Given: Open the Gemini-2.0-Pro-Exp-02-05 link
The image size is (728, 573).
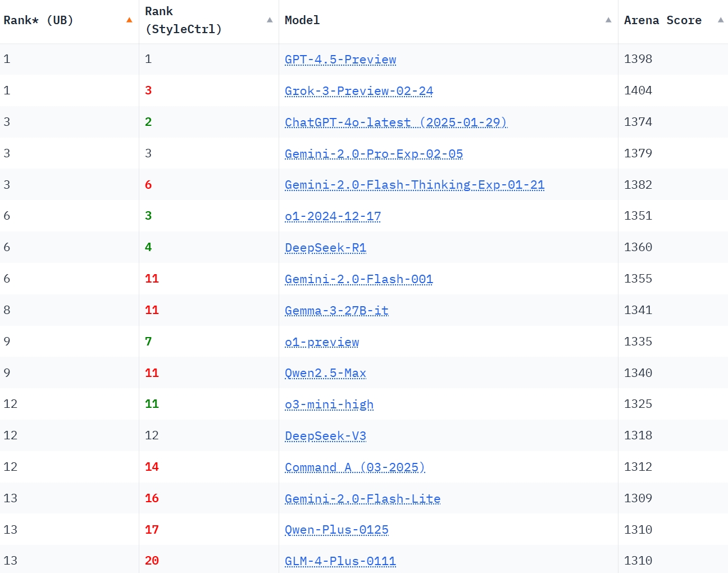Looking at the screenshot, I should click(x=374, y=154).
